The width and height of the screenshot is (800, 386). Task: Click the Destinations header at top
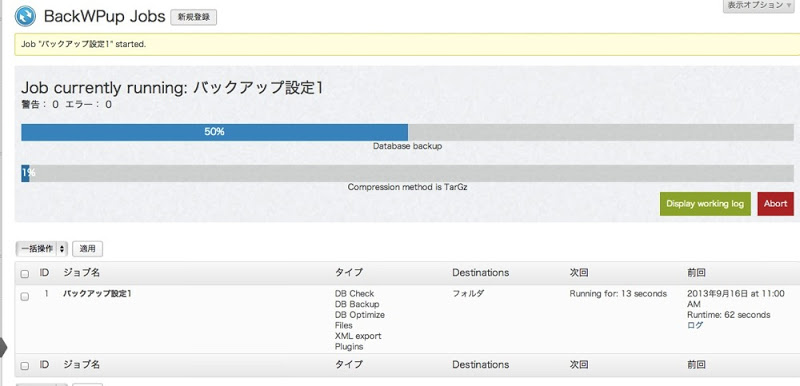click(x=480, y=273)
